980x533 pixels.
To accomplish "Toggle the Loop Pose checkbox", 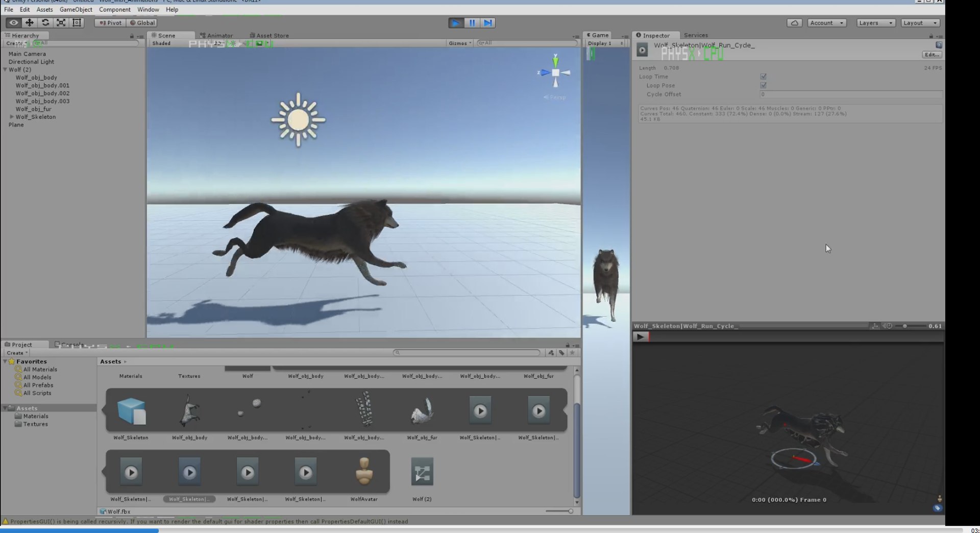I will 763,85.
